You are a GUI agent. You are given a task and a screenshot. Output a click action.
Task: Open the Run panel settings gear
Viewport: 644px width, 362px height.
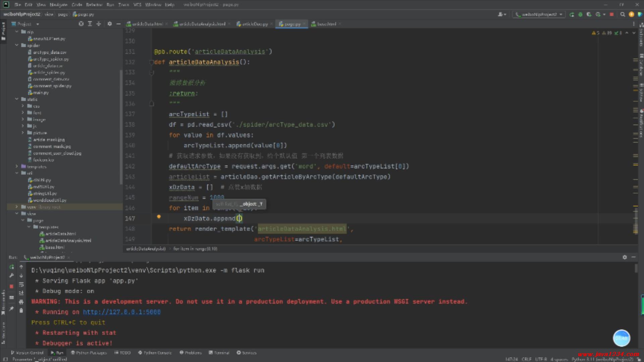(625, 257)
